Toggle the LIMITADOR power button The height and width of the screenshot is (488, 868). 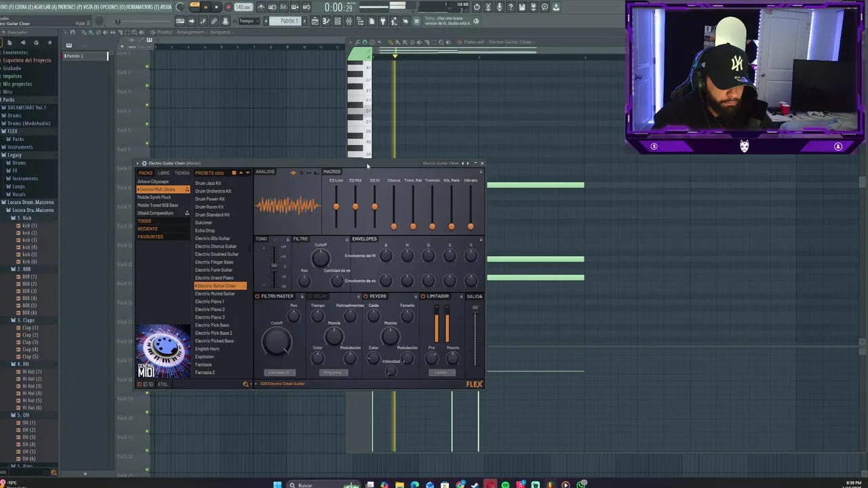(422, 296)
